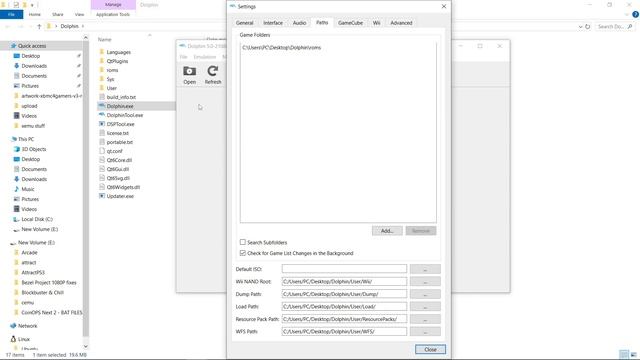The height and width of the screenshot is (360, 640).
Task: Browse for Dump Path
Action: click(425, 294)
